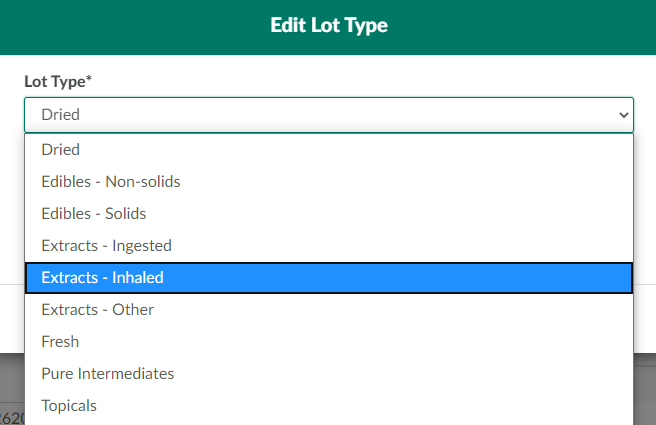Select Extracts - Ingested option
Image resolution: width=656 pixels, height=425 pixels.
(x=107, y=245)
